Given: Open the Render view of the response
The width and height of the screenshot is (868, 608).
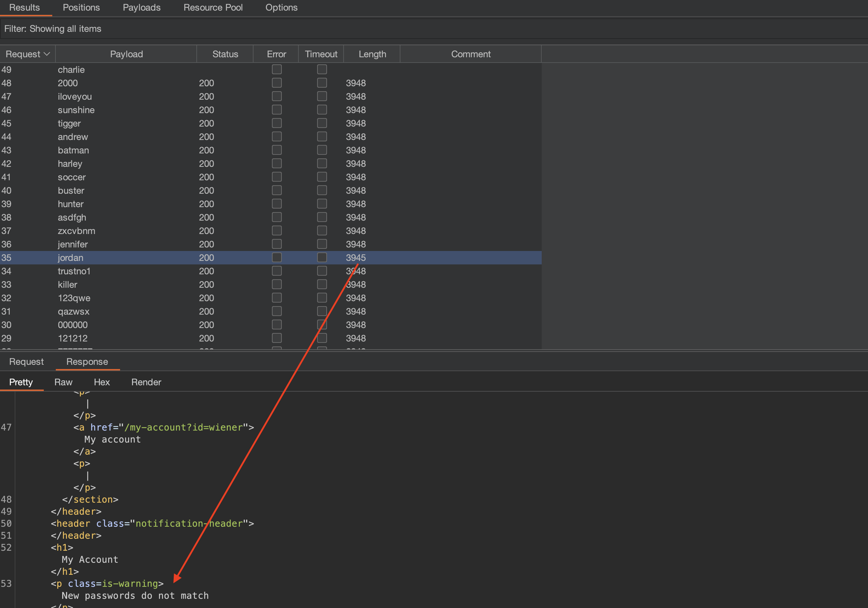Looking at the screenshot, I should coord(146,382).
